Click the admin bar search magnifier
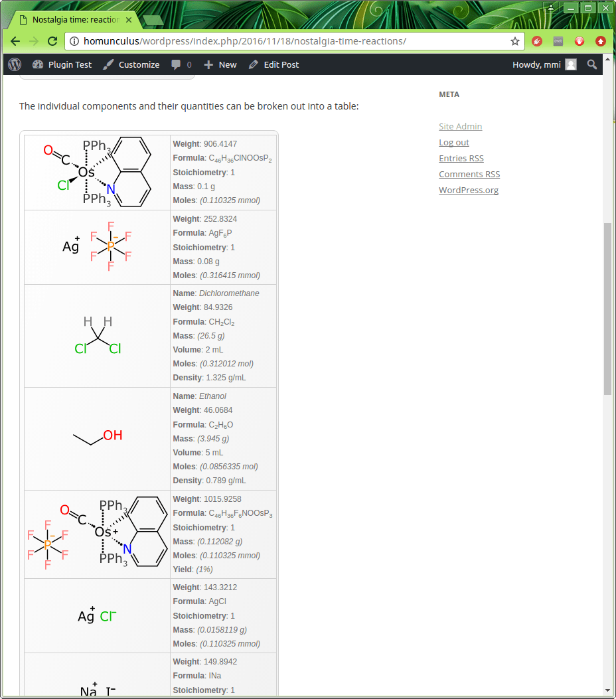The width and height of the screenshot is (616, 699). point(592,64)
